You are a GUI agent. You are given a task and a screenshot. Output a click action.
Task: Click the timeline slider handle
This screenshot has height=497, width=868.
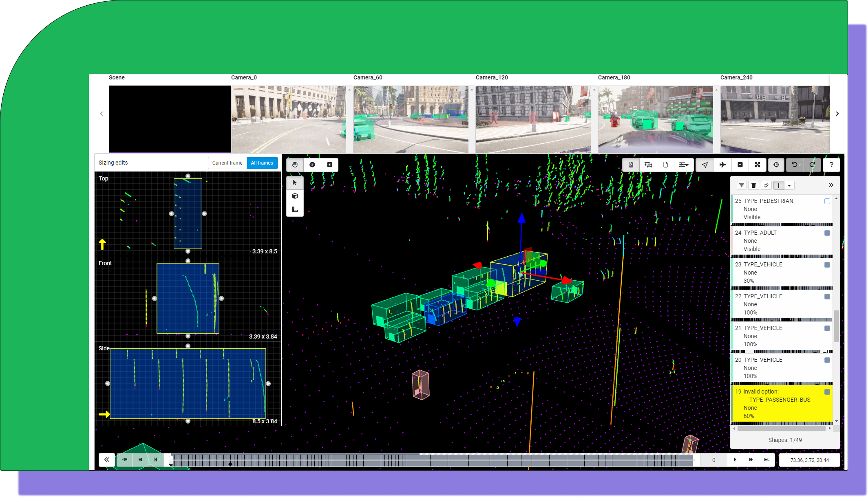tap(171, 460)
